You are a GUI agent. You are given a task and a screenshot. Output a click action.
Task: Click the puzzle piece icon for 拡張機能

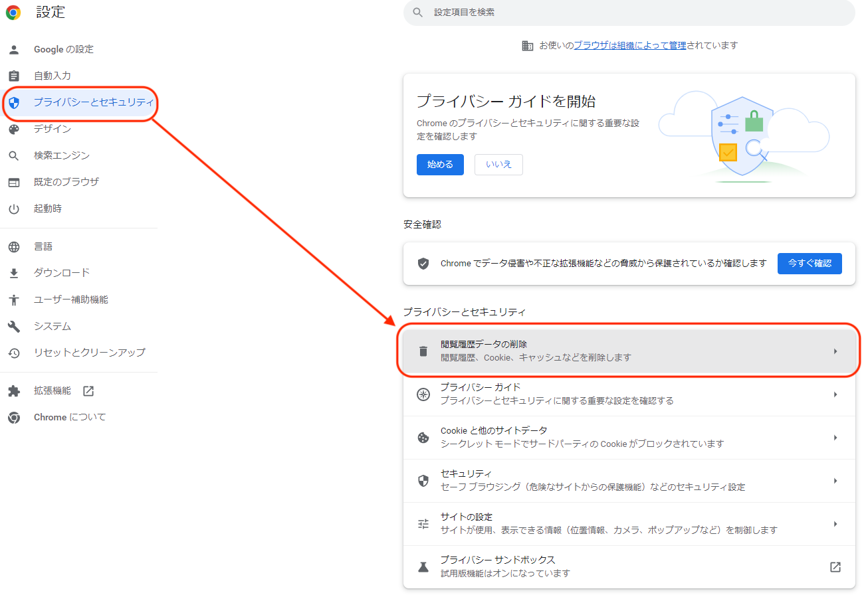tap(14, 391)
